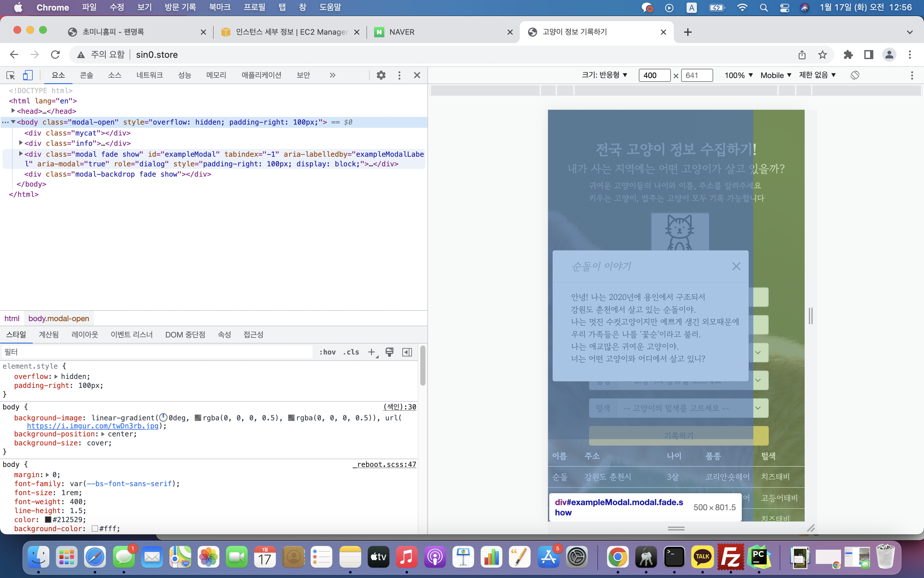The width and height of the screenshot is (924, 578).
Task: Open device toolbar more options
Action: click(912, 75)
